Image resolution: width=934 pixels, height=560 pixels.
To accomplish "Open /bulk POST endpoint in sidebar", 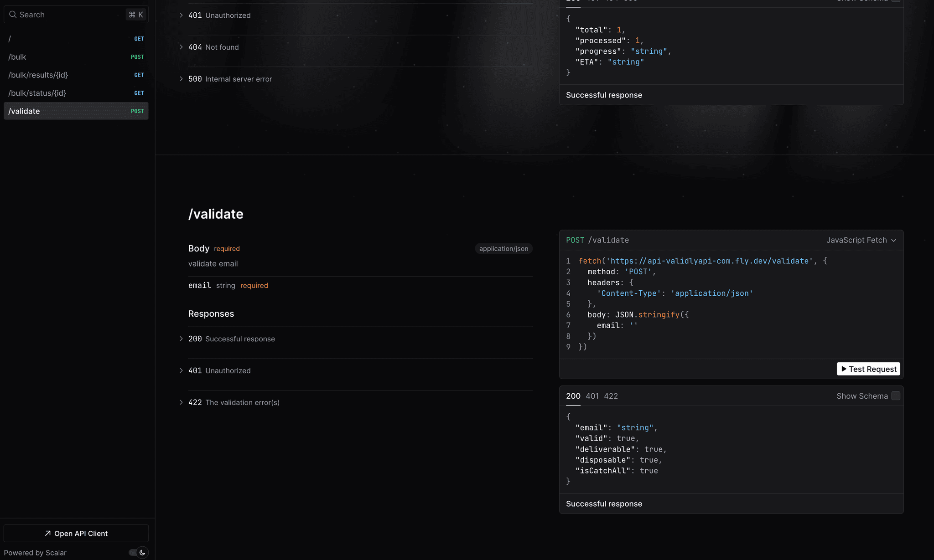I will 76,57.
